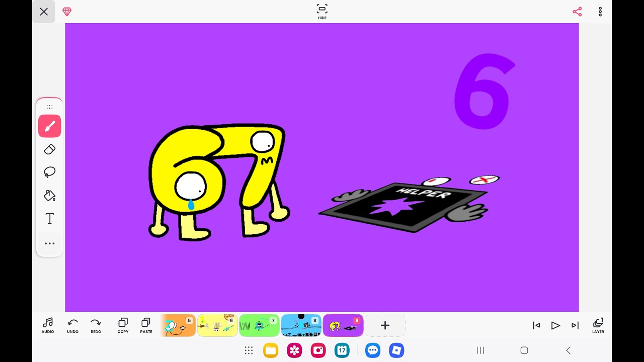The width and height of the screenshot is (644, 362).
Task: Select the Text tool
Action: (50, 219)
